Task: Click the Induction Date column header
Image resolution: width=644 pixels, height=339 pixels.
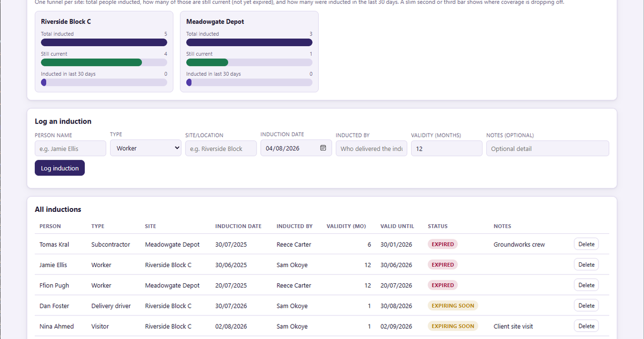Action: pos(238,226)
